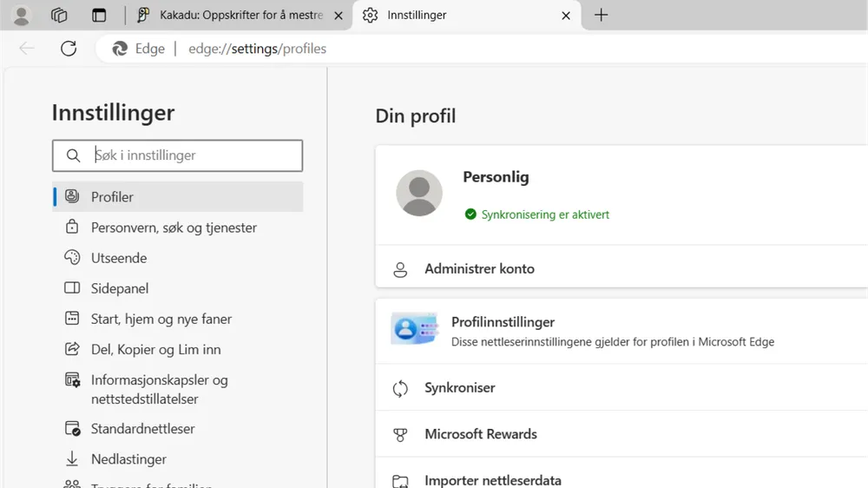The width and height of the screenshot is (868, 488).
Task: Go to Sidepanel settings
Action: pyautogui.click(x=120, y=288)
